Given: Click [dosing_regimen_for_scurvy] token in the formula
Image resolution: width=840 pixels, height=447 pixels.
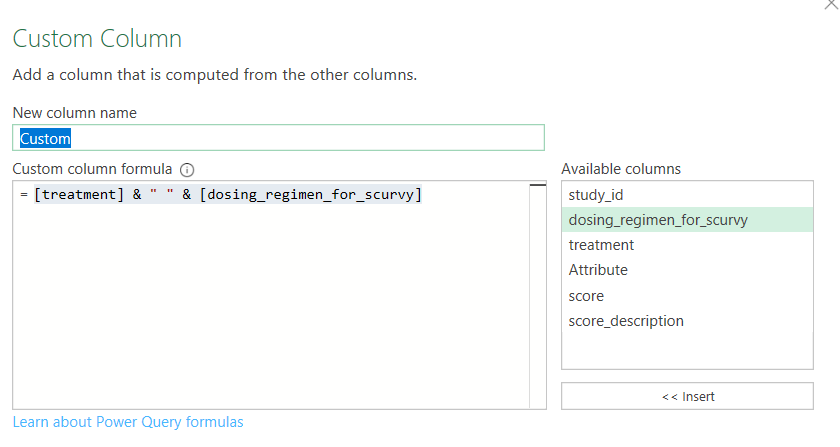Looking at the screenshot, I should (311, 194).
